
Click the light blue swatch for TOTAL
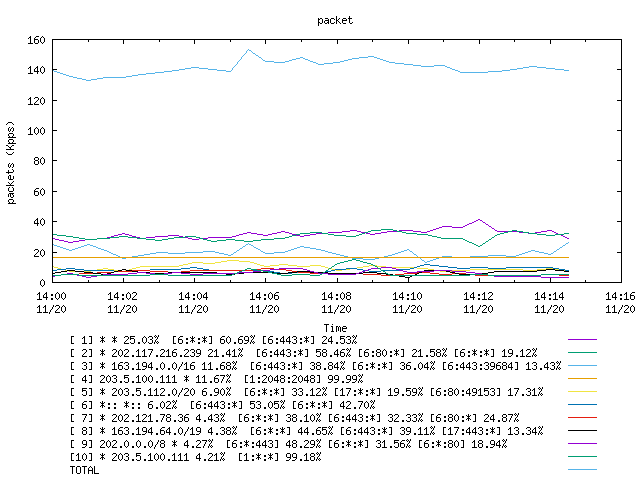582,470
